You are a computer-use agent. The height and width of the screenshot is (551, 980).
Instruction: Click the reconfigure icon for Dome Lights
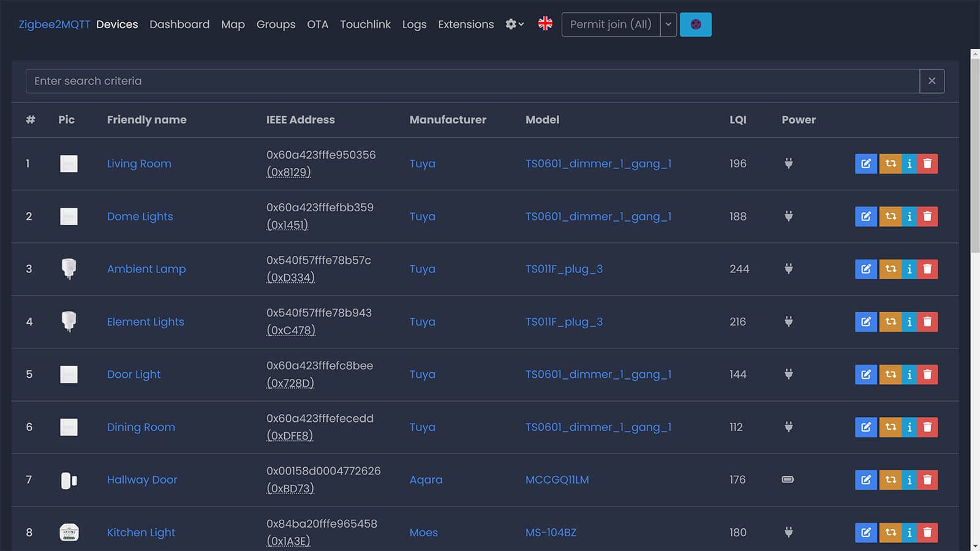click(x=890, y=216)
